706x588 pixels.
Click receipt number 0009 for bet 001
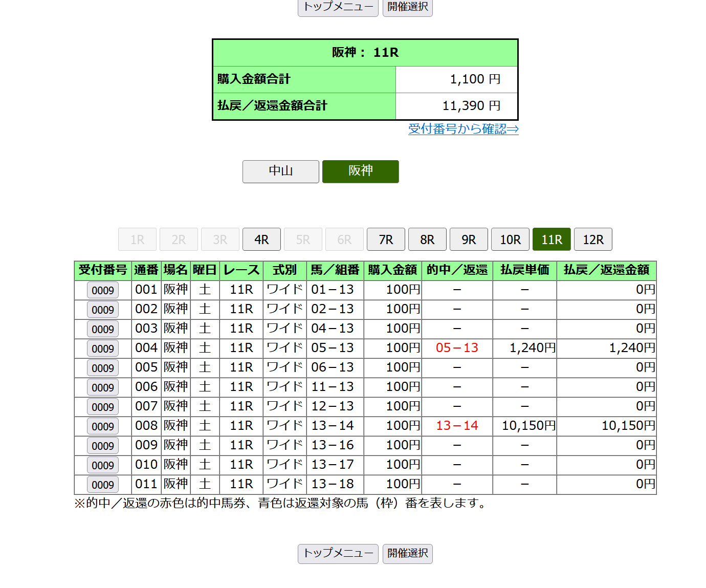click(103, 290)
